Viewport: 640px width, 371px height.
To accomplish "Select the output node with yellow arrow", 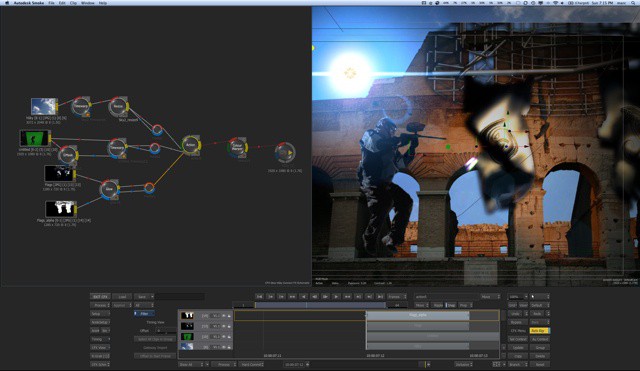I will (284, 152).
